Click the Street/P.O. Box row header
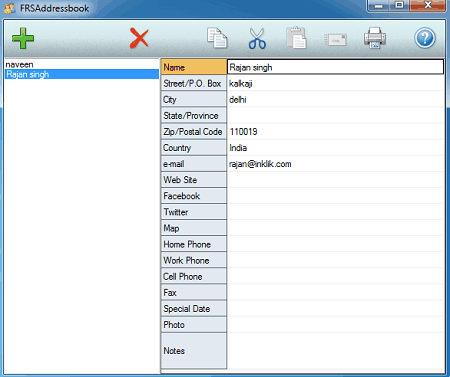Image resolution: width=450 pixels, height=377 pixels. pos(194,83)
